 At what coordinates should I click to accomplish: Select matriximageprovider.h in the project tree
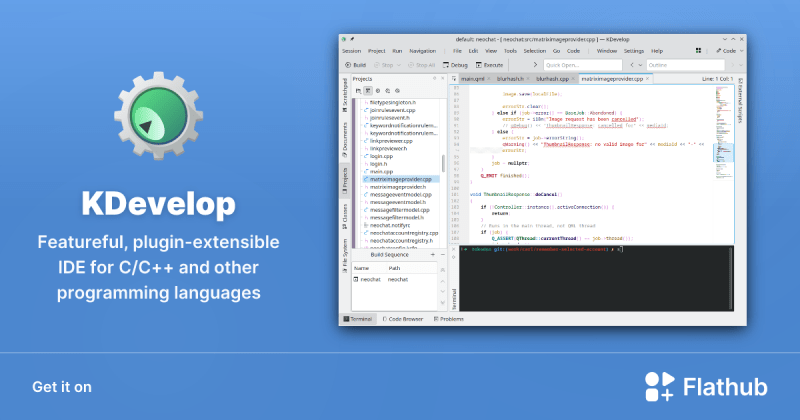[397, 187]
